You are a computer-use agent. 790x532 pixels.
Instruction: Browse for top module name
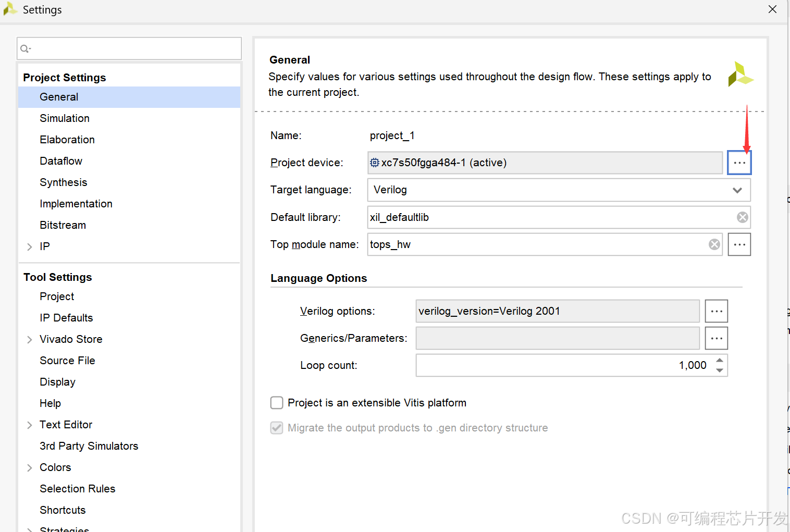(x=739, y=244)
